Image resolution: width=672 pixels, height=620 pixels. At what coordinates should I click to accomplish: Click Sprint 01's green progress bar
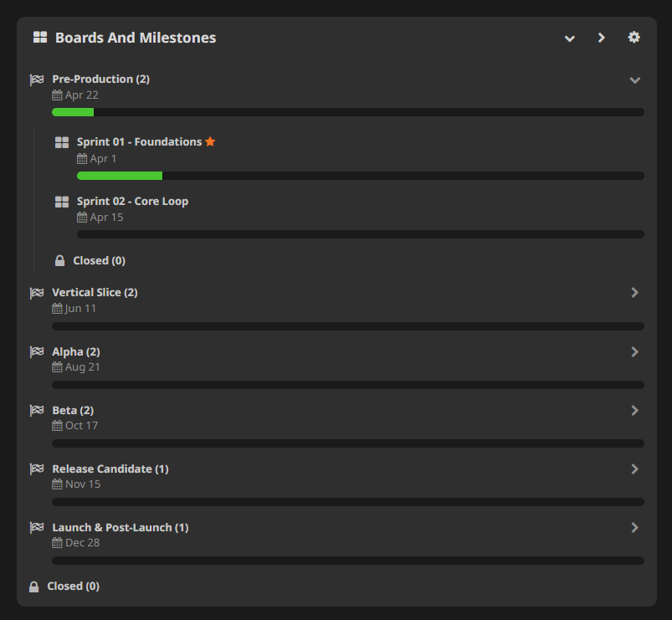click(x=119, y=175)
